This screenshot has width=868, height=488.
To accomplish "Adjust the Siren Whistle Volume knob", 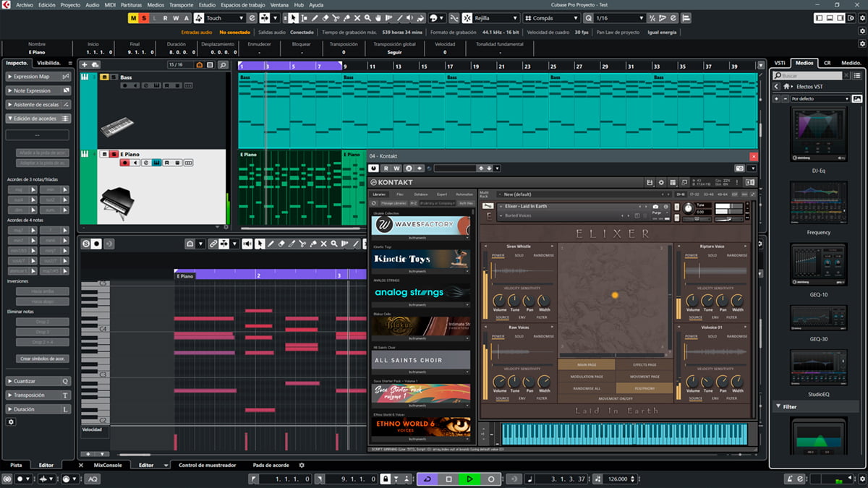I will 500,300.
